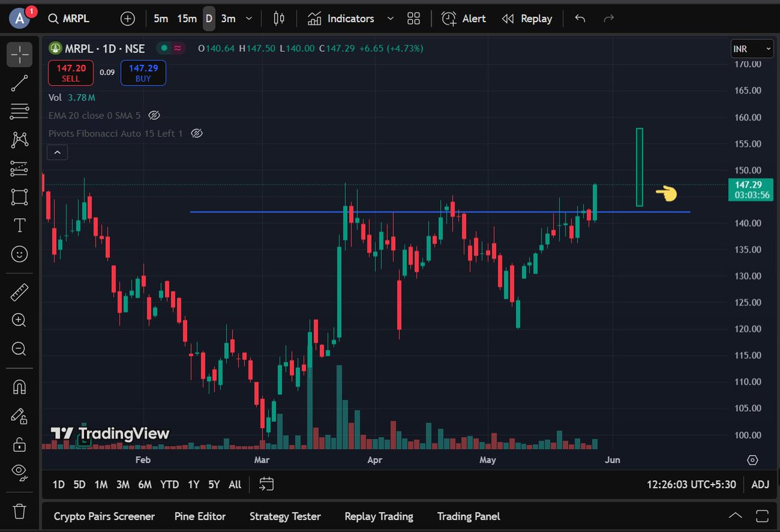Open the user profile avatar menu
780x532 pixels.
[x=21, y=19]
